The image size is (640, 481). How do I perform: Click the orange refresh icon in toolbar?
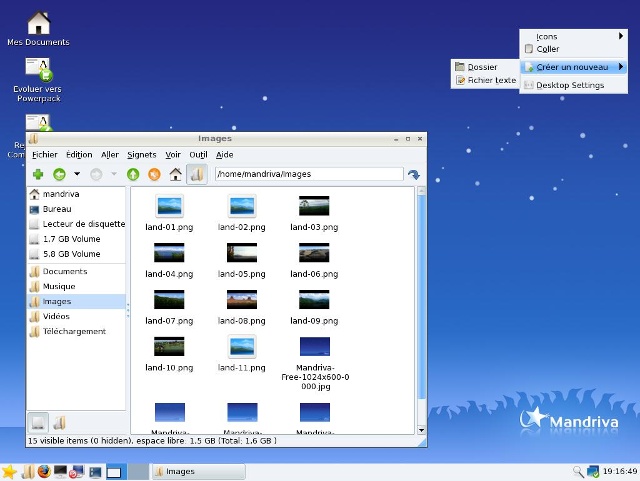click(154, 174)
